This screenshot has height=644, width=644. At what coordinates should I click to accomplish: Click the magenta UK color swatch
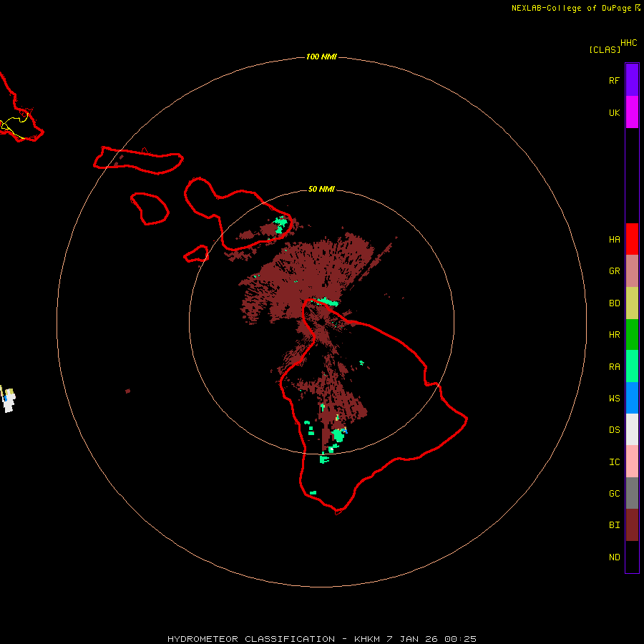tap(632, 112)
